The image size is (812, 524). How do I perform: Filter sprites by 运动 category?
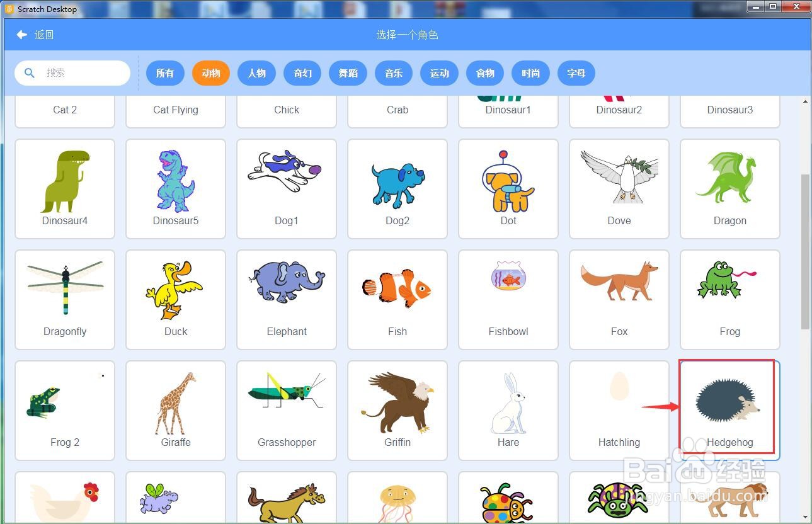[439, 73]
